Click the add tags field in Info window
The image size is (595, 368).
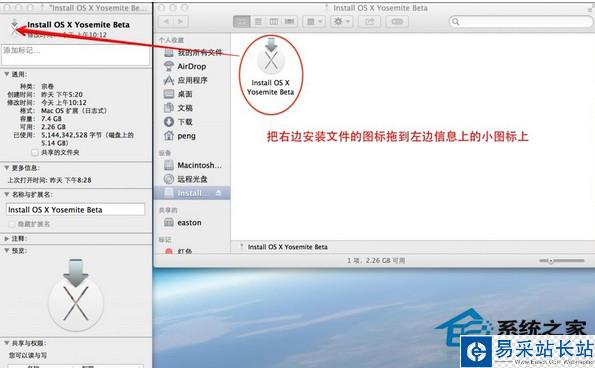point(76,55)
